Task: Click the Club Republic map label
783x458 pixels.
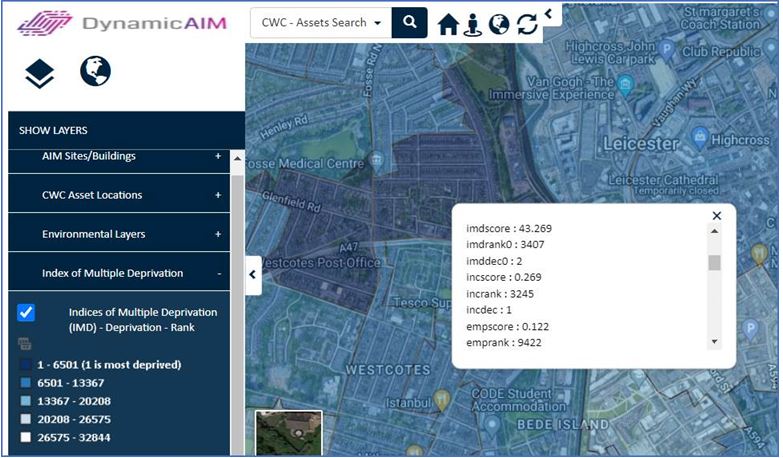Action: [721, 51]
